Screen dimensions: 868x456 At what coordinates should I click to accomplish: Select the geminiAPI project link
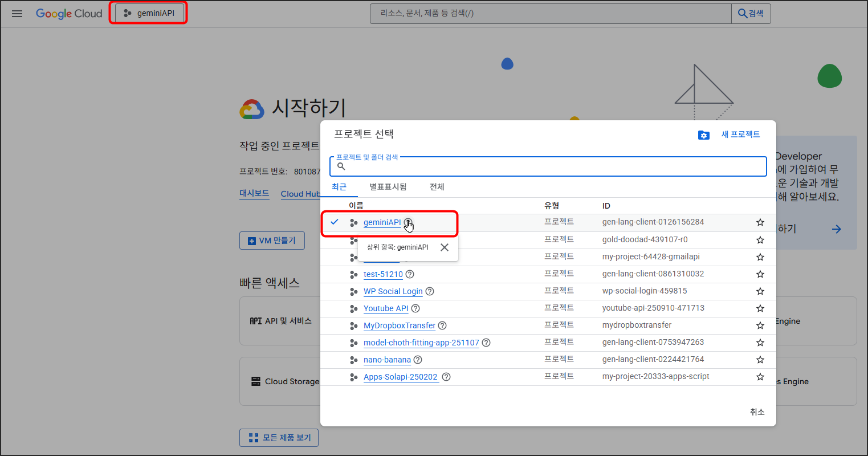pyautogui.click(x=382, y=223)
